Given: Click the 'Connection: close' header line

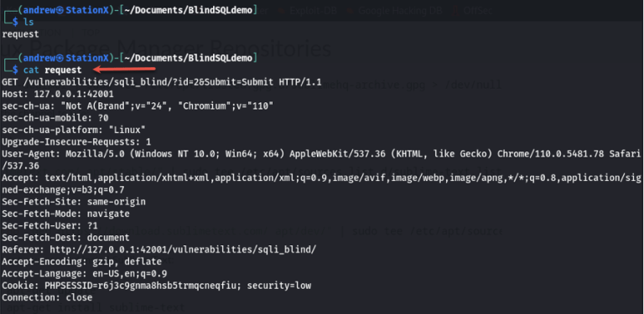Looking at the screenshot, I should coord(47,297).
